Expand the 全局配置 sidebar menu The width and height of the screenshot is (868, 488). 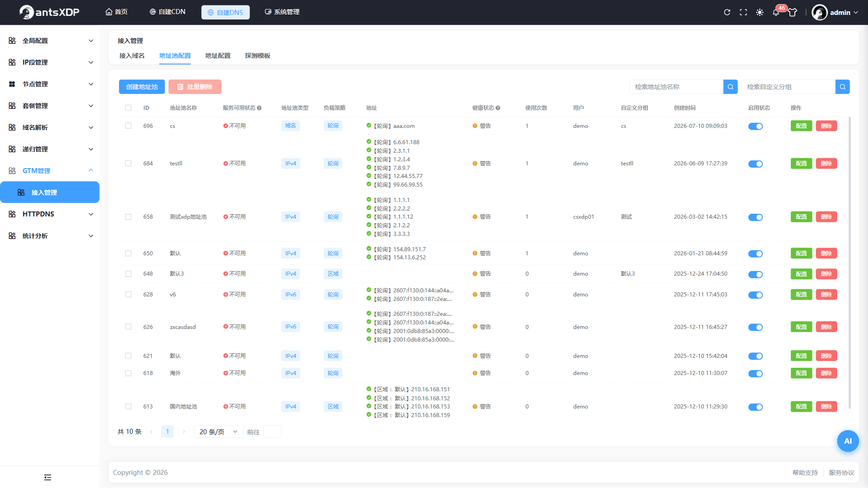50,41
